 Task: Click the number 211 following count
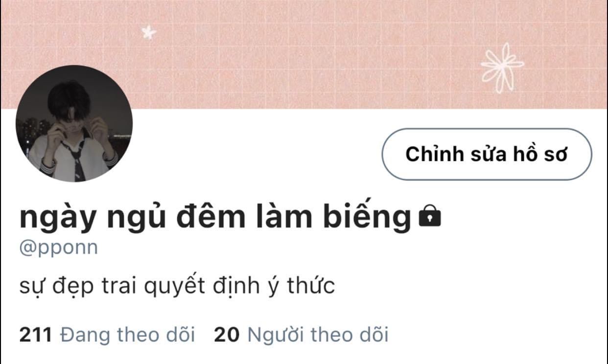35,335
